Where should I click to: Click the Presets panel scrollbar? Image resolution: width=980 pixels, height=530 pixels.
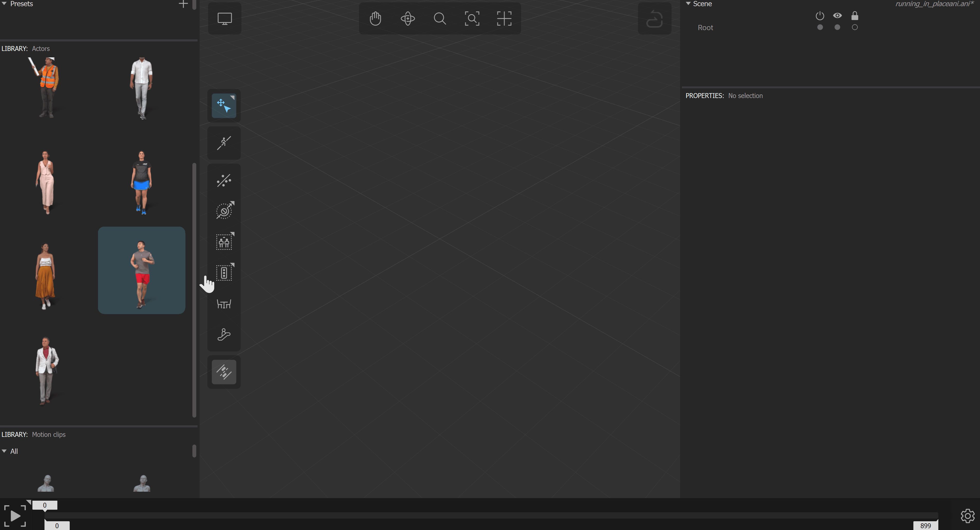pos(194,5)
